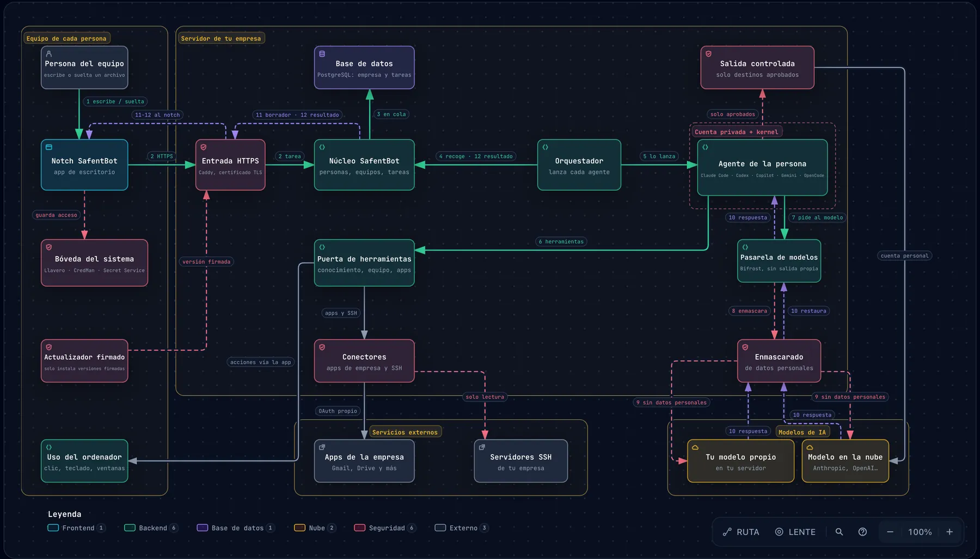Click the code icon in Núcleo SafentBot node
Image resolution: width=980 pixels, height=559 pixels.
click(322, 147)
